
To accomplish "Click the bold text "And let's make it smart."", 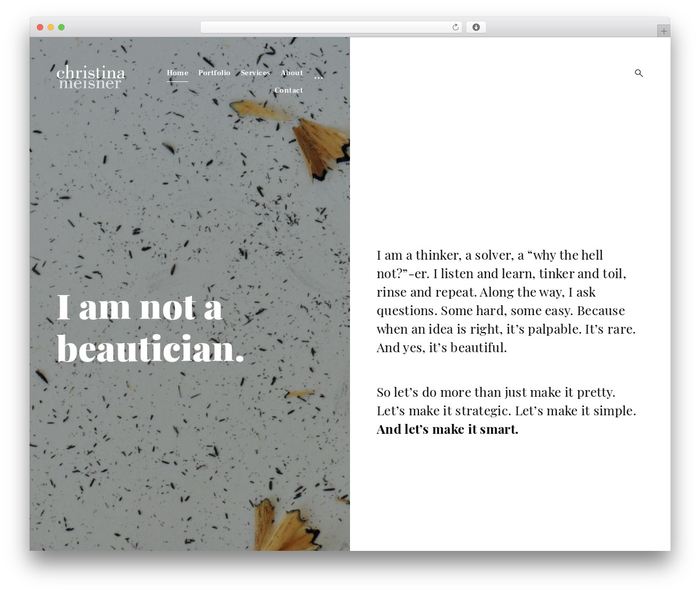I will click(447, 429).
